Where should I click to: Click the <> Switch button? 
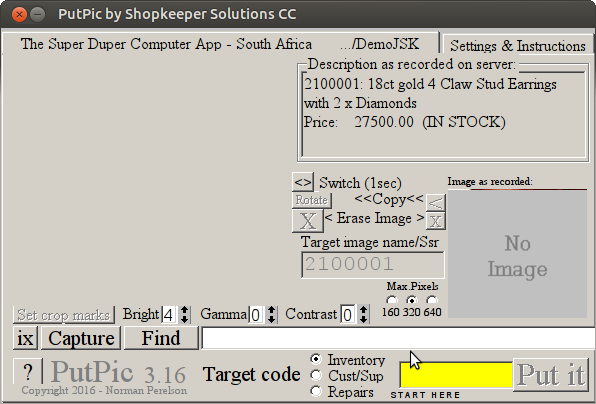pyautogui.click(x=303, y=182)
